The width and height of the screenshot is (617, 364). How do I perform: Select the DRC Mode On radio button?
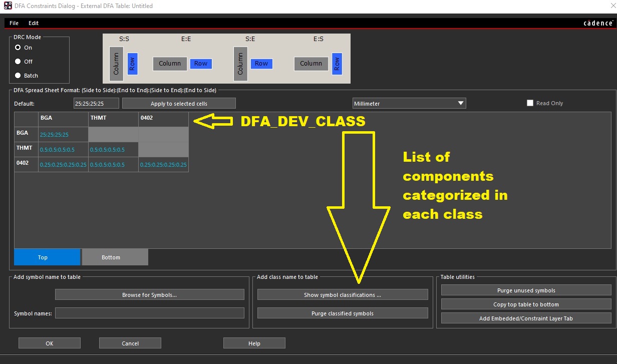(18, 48)
